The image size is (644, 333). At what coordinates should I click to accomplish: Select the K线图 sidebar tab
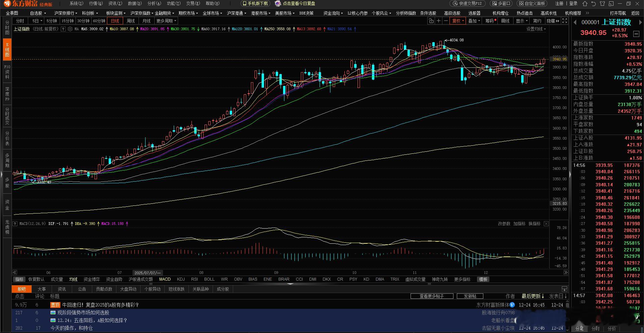tap(7, 50)
